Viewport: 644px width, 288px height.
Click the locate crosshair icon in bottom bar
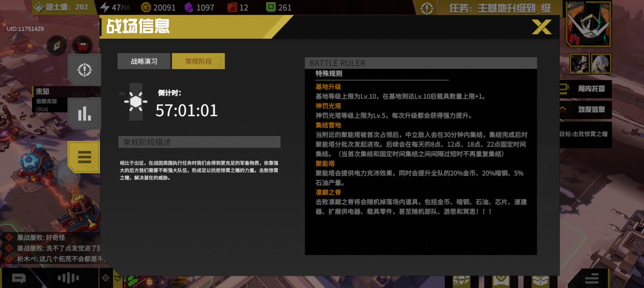click(x=105, y=278)
